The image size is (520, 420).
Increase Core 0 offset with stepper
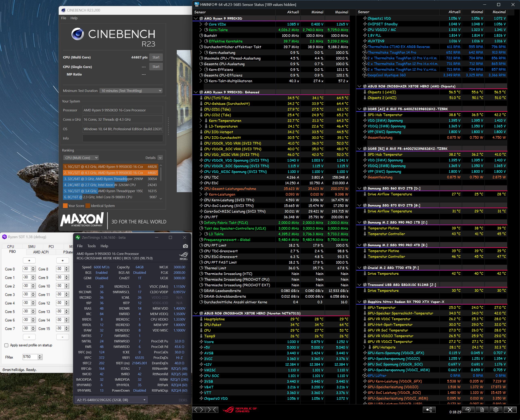(33, 267)
